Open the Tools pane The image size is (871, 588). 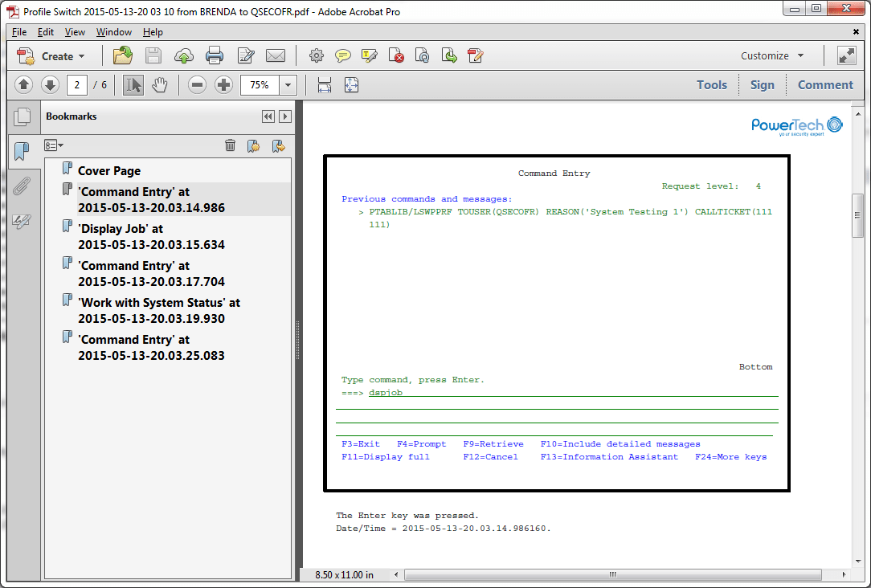pos(712,84)
